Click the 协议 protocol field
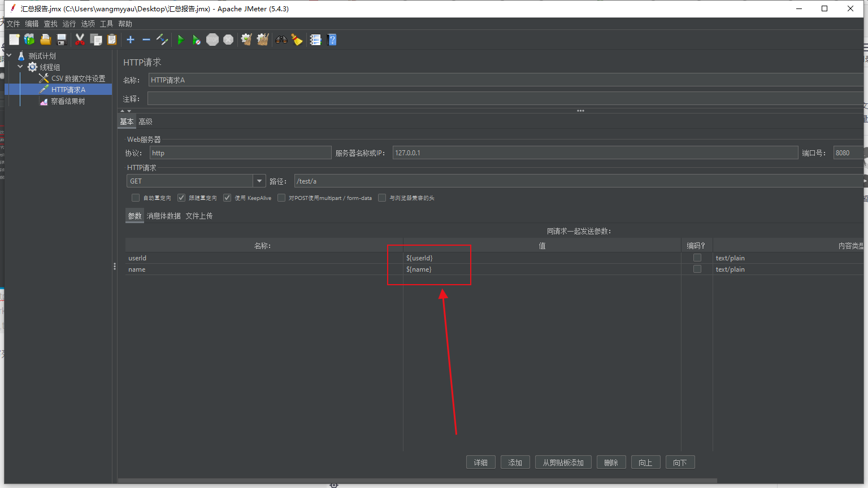The width and height of the screenshot is (868, 488). pyautogui.click(x=240, y=152)
